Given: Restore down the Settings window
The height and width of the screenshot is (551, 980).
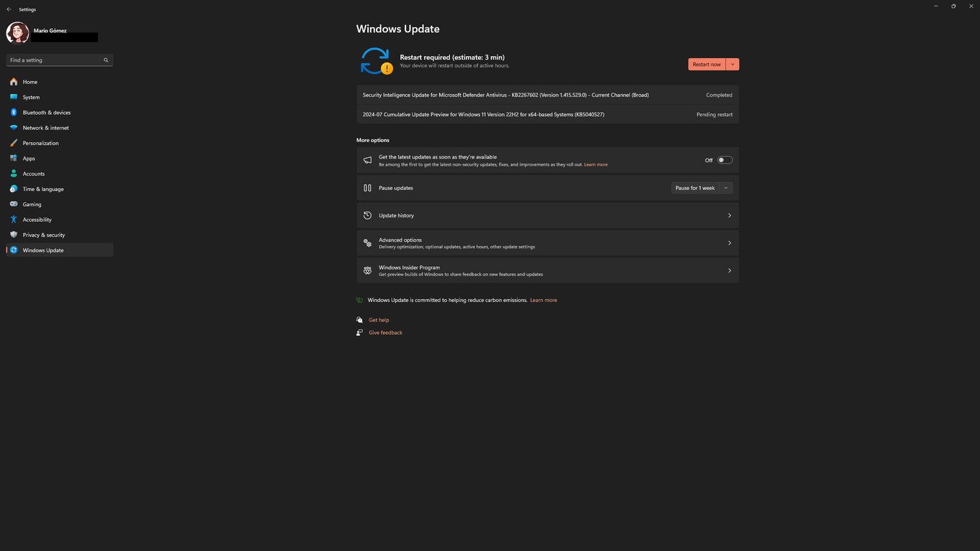Looking at the screenshot, I should click(953, 6).
